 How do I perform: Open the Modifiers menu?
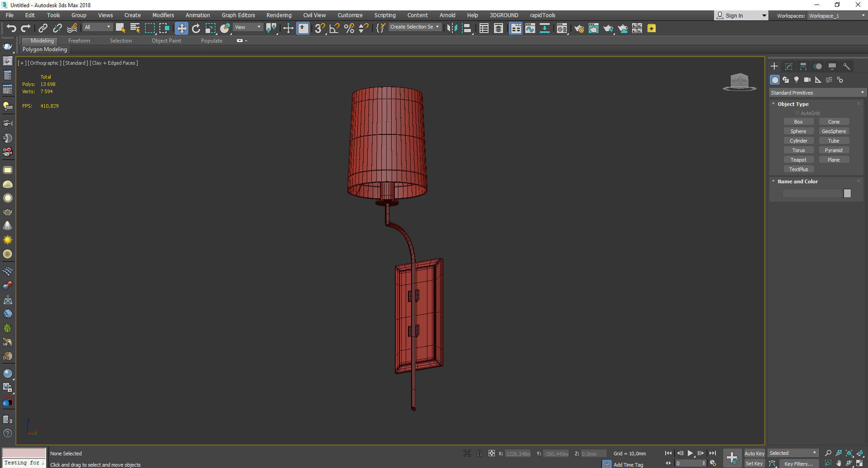pyautogui.click(x=163, y=15)
